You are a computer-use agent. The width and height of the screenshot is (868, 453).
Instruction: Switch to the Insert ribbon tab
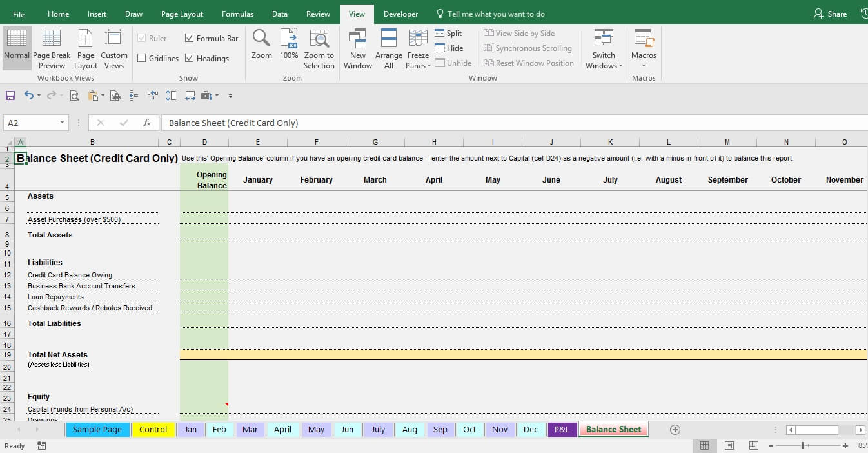coord(97,14)
